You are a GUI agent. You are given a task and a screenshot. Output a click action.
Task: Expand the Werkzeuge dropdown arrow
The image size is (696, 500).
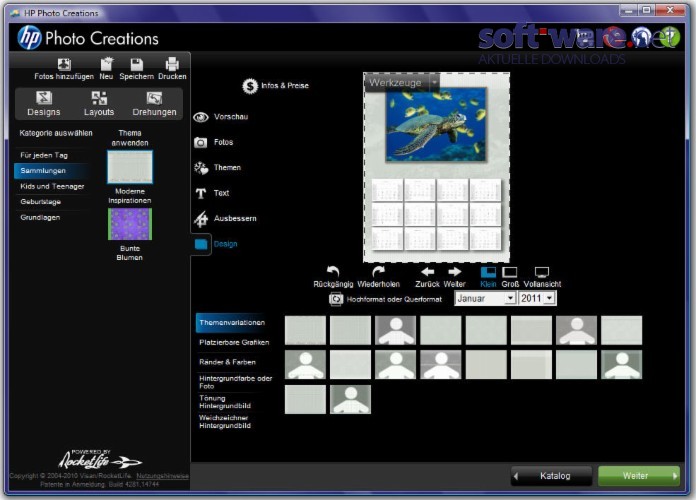[x=435, y=82]
